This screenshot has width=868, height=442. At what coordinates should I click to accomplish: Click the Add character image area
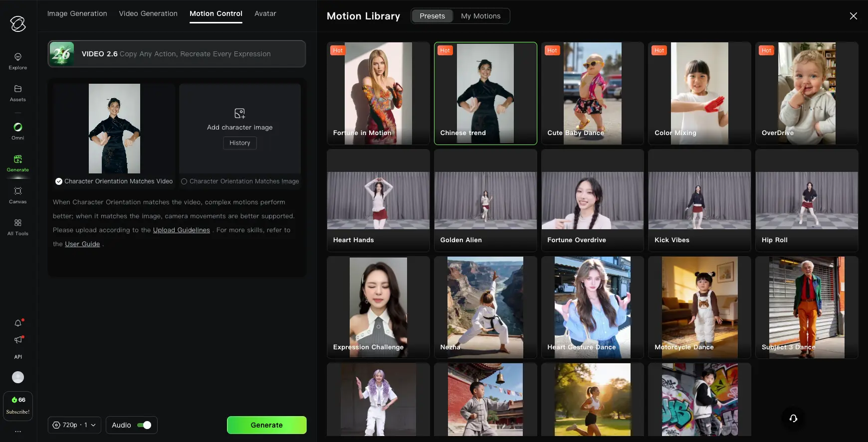(240, 129)
